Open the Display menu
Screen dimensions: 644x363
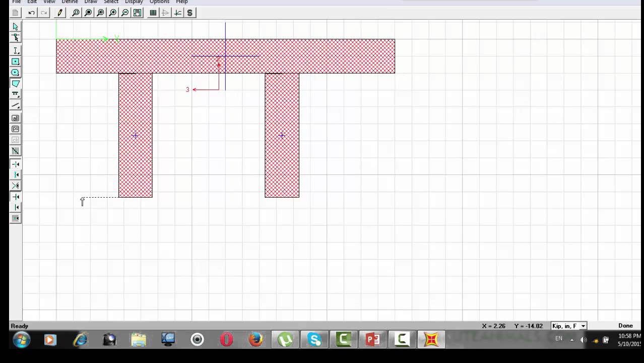click(134, 2)
